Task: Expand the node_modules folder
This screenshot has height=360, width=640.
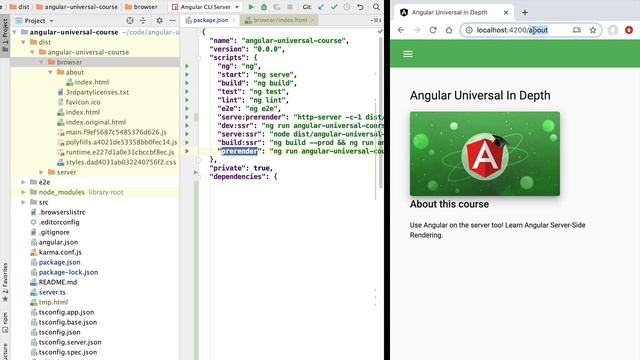Action: click(x=23, y=192)
